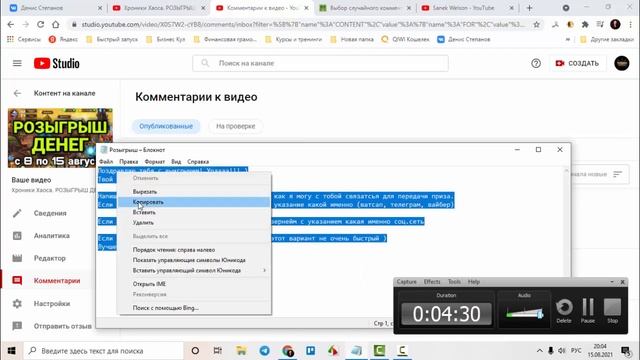Choose Копировать in the context menu
The width and height of the screenshot is (640, 360).
[194, 202]
